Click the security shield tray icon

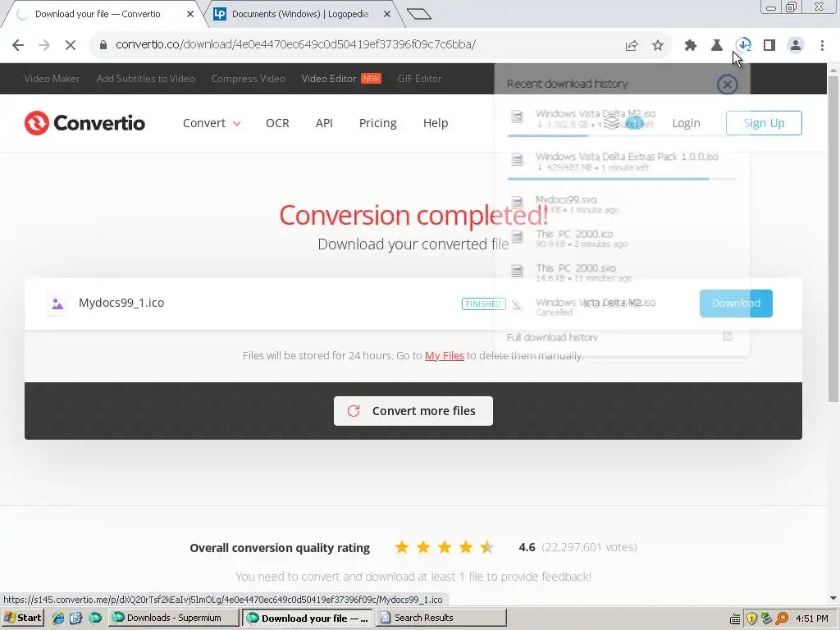[x=751, y=619]
